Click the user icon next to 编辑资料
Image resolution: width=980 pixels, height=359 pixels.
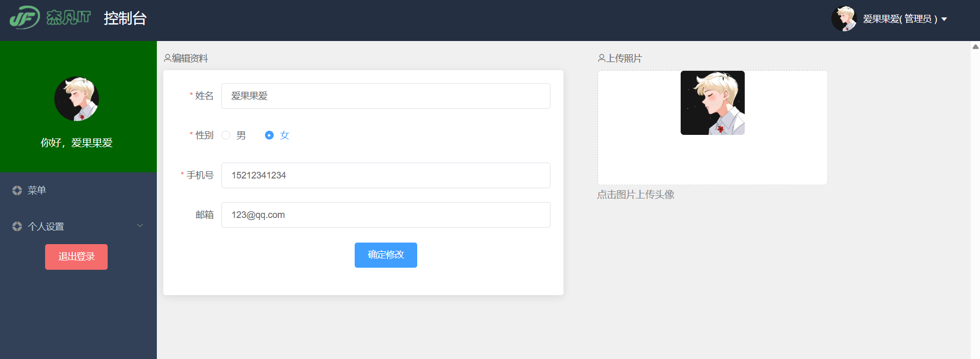(167, 58)
